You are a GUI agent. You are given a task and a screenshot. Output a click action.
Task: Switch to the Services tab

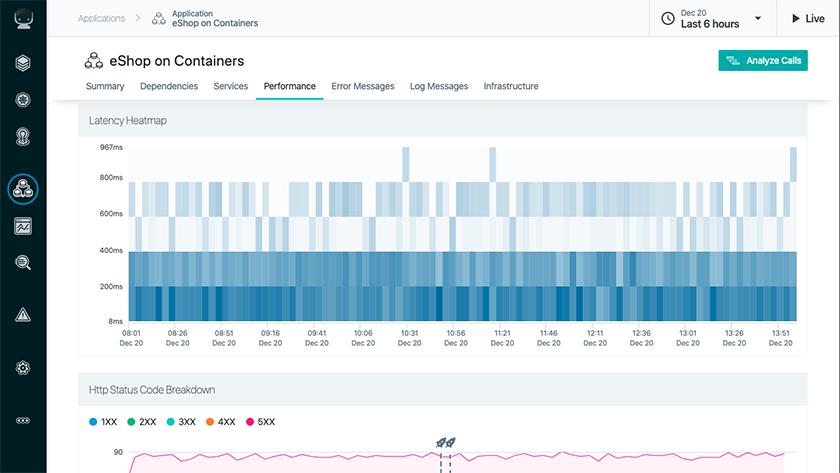[231, 86]
